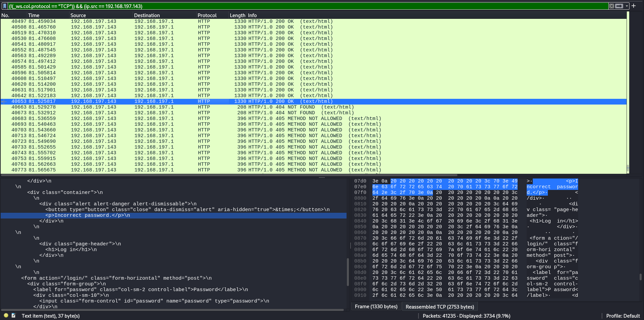Image resolution: width=644 pixels, height=320 pixels.
Task: Select highlighted packet 40653
Action: pyautogui.click(x=313, y=101)
